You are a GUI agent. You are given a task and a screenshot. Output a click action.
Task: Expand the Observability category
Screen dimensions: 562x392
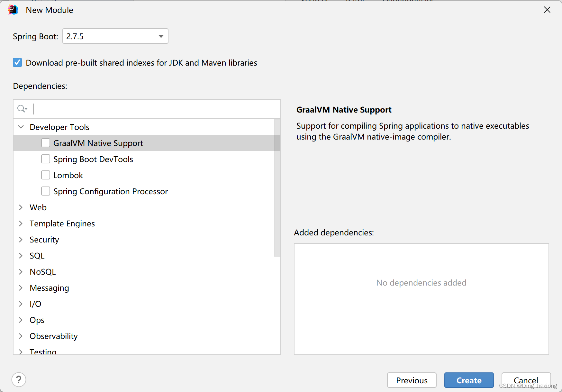[x=21, y=336]
